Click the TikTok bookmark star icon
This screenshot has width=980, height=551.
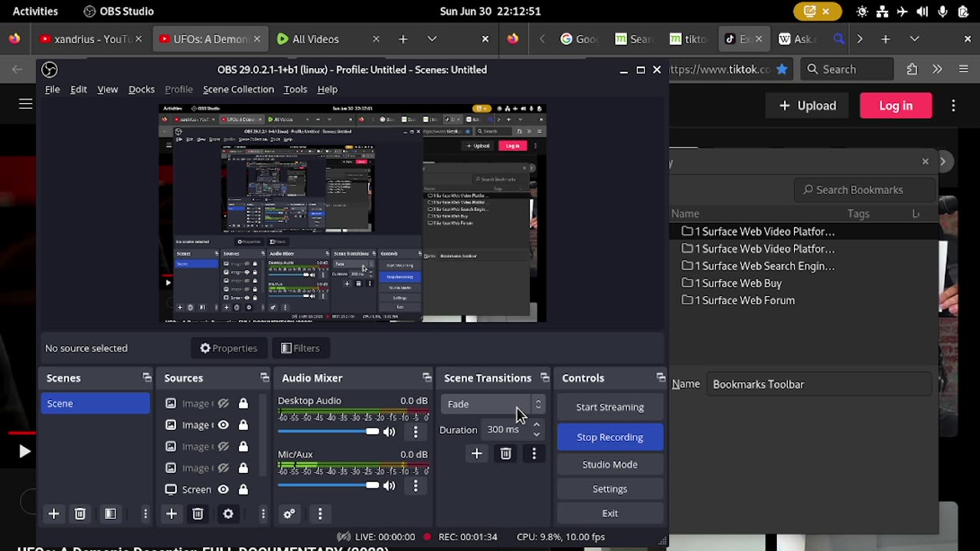pyautogui.click(x=782, y=69)
